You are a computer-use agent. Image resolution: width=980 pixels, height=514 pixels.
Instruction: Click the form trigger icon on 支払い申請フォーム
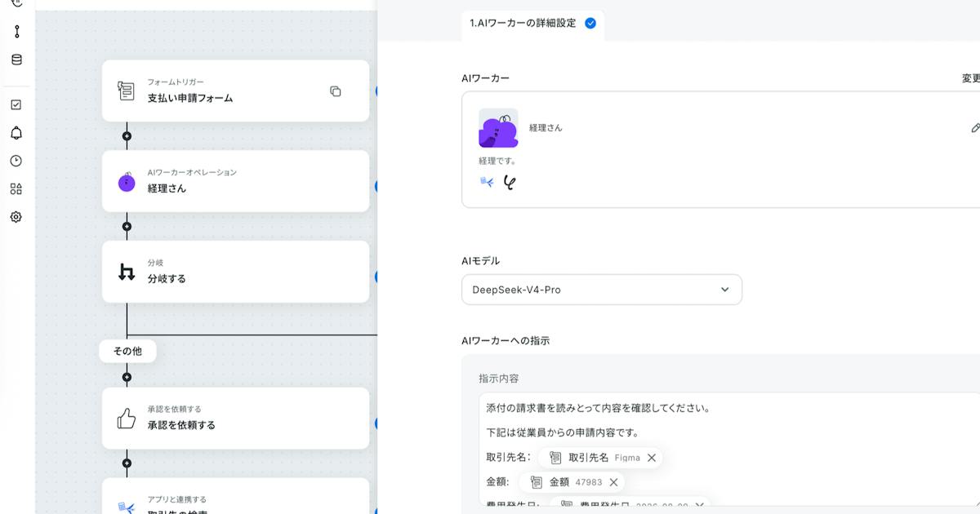tap(126, 91)
